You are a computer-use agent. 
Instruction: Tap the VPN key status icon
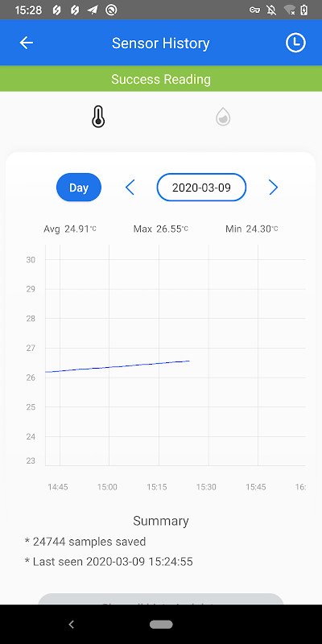tap(254, 10)
